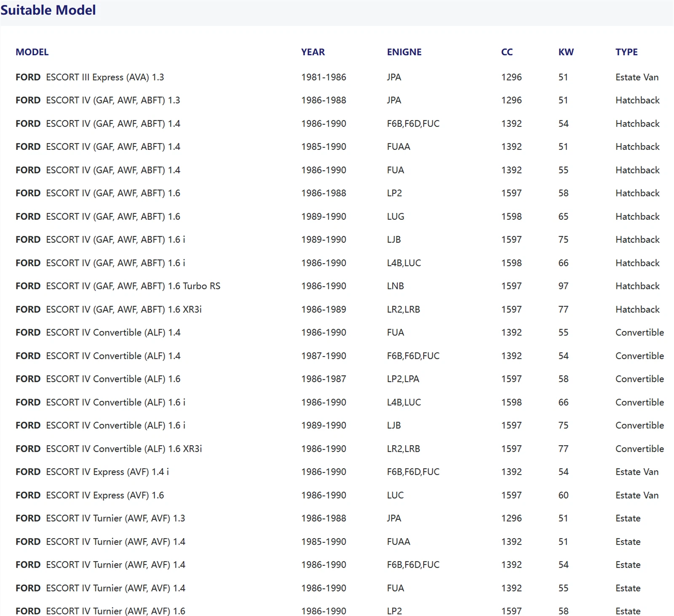The height and width of the screenshot is (616, 674).
Task: Click the TYPE column header
Action: click(x=626, y=52)
